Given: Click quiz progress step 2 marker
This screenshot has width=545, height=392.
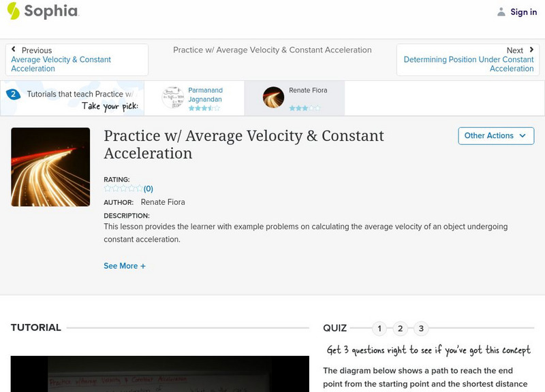Looking at the screenshot, I should click(x=400, y=328).
